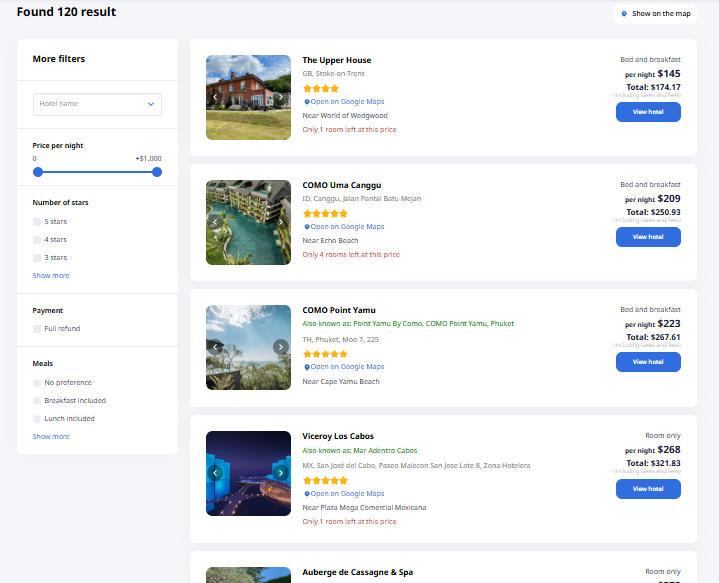Click the star rating of COMO Uma Canggu
The height and width of the screenshot is (583, 719).
point(325,213)
